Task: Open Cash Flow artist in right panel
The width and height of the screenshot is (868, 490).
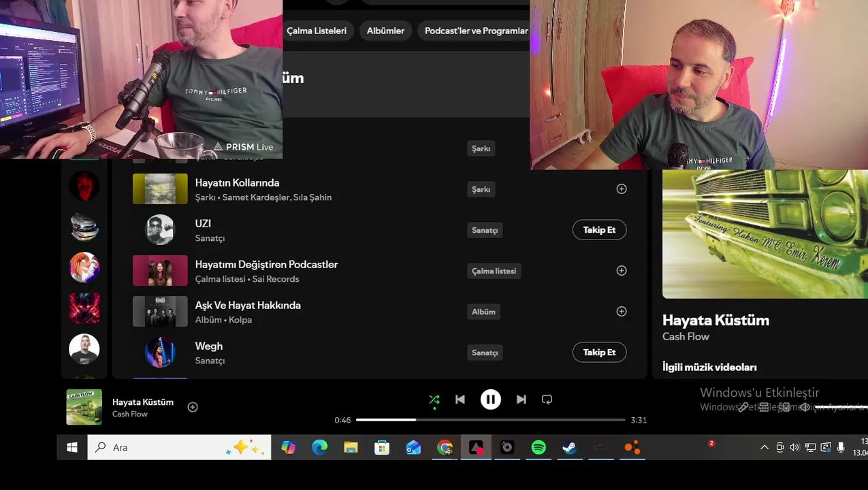Action: [x=686, y=337]
